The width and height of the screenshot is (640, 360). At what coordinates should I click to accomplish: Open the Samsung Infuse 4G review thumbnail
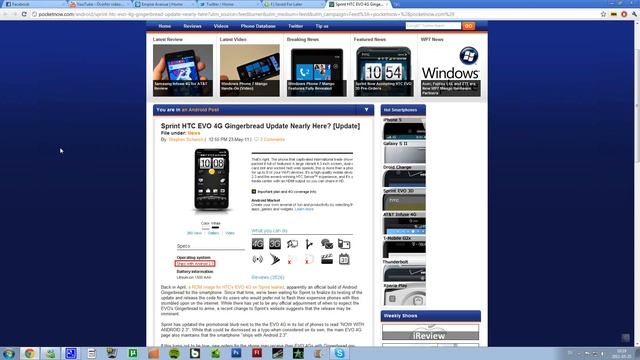click(183, 70)
